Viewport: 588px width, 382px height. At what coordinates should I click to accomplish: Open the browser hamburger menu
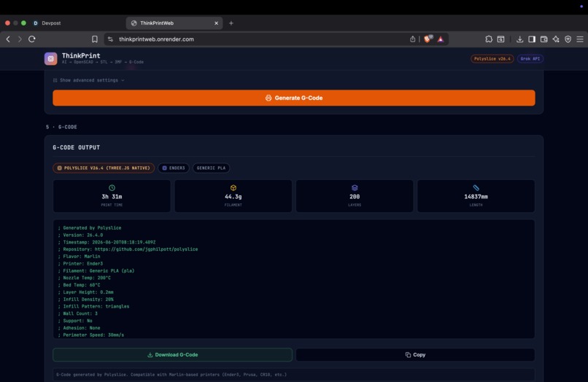[x=580, y=39]
